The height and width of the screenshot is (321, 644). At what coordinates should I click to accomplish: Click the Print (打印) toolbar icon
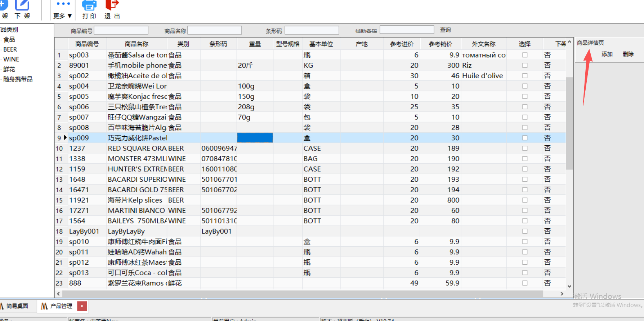point(89,6)
